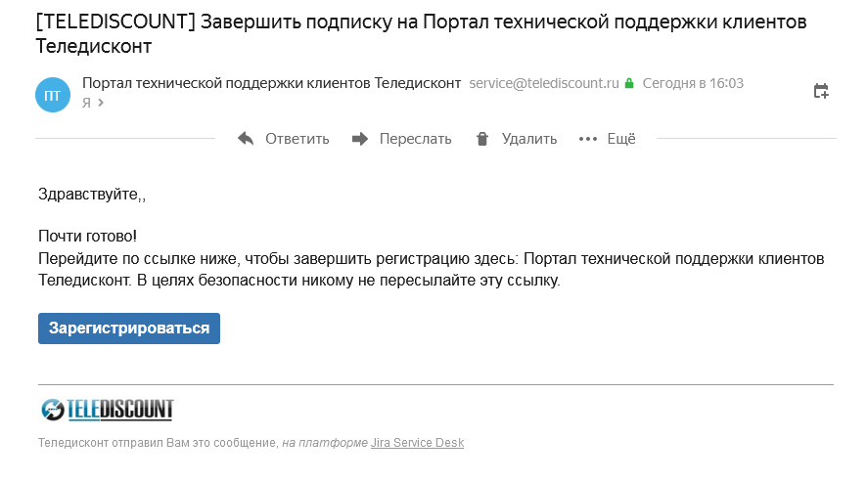Create calendar event from email icon
Screen dimensions: 868x482
click(x=821, y=91)
